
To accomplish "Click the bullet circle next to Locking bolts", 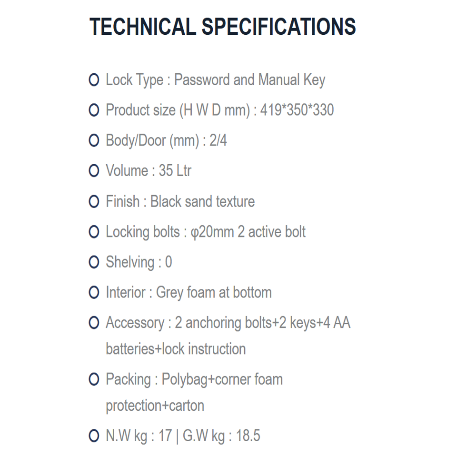I will click(94, 232).
